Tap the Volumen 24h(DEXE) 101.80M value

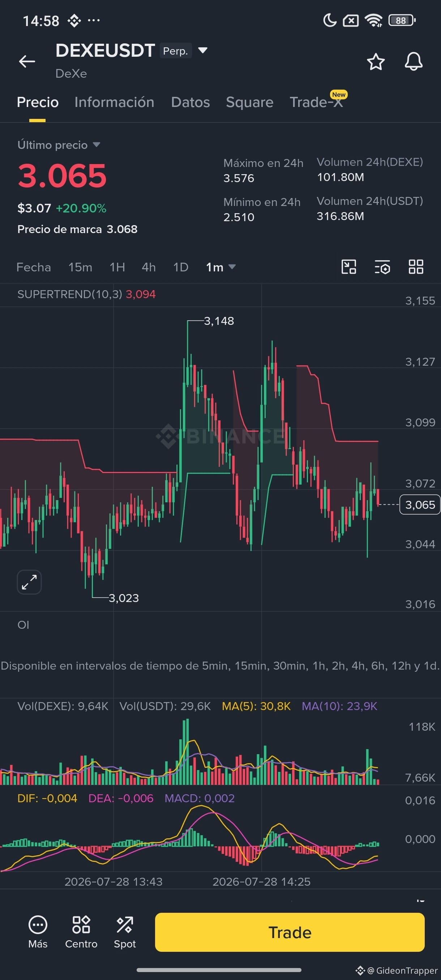pyautogui.click(x=341, y=177)
